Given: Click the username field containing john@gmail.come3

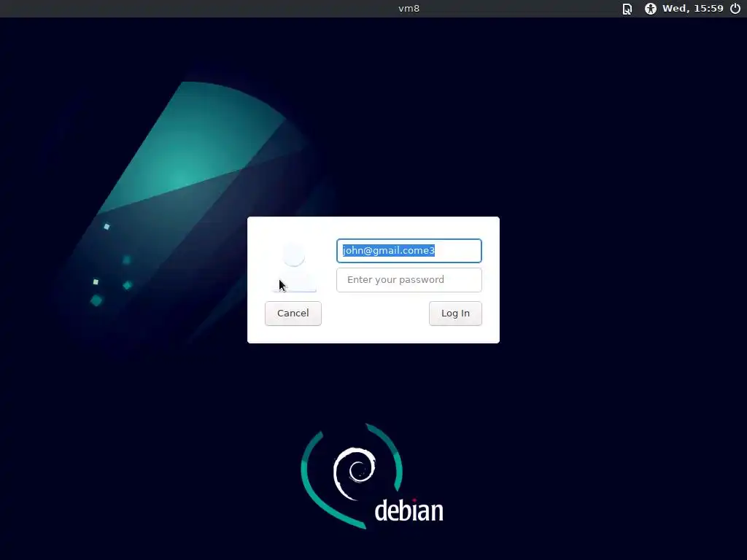Looking at the screenshot, I should [409, 251].
